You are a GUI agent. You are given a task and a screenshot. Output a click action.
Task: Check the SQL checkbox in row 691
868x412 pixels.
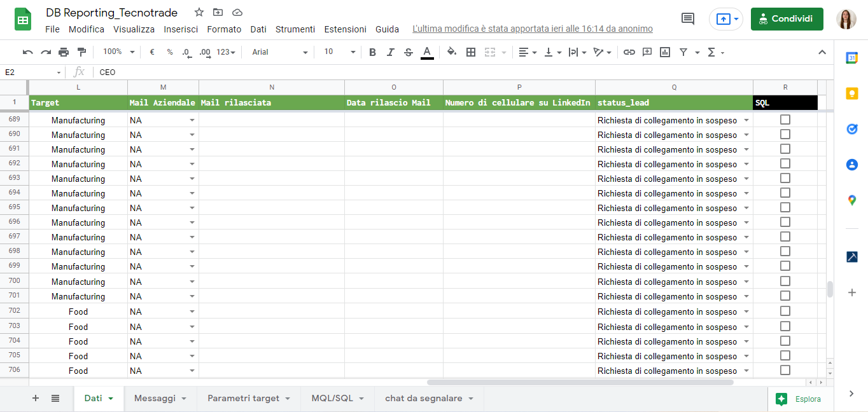tap(785, 149)
